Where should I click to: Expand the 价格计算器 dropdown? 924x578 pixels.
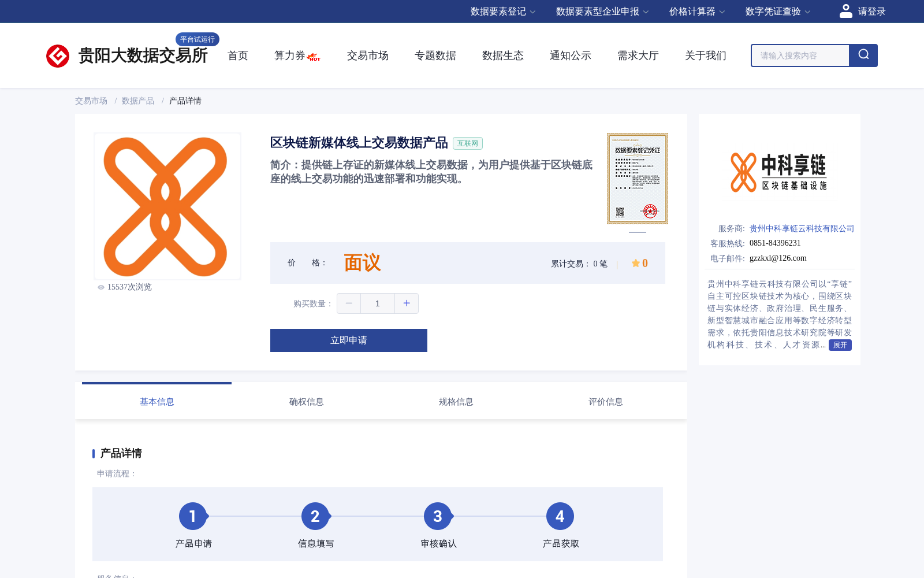(697, 12)
